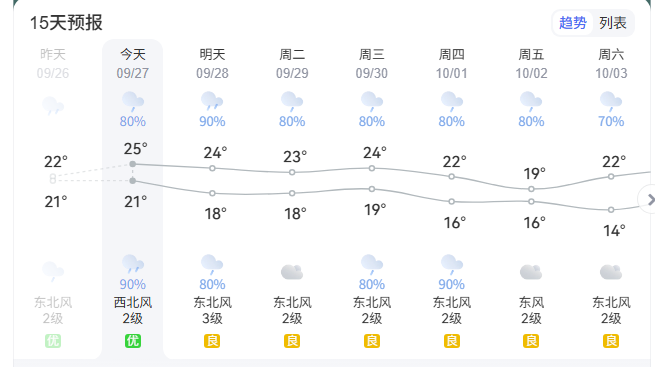Click the 19° high point for 周五
Image resolution: width=655 pixels, height=367 pixels.
[531, 189]
